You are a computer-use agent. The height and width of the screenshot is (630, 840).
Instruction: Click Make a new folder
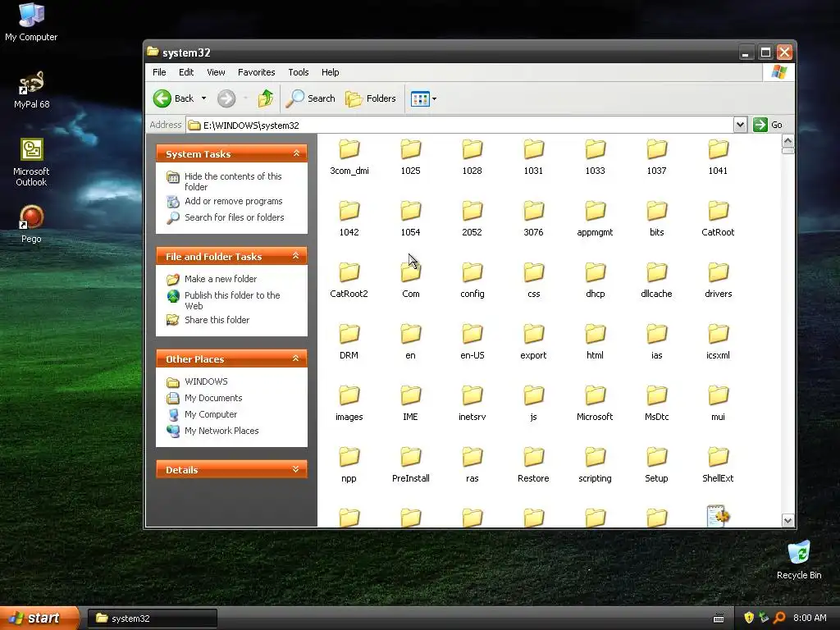tap(220, 279)
